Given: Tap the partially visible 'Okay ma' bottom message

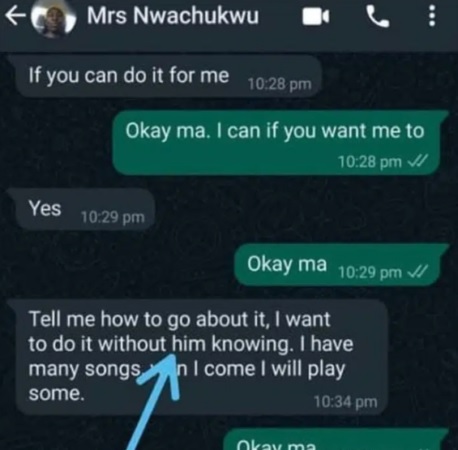Looking at the screenshot, I should click(335, 441).
